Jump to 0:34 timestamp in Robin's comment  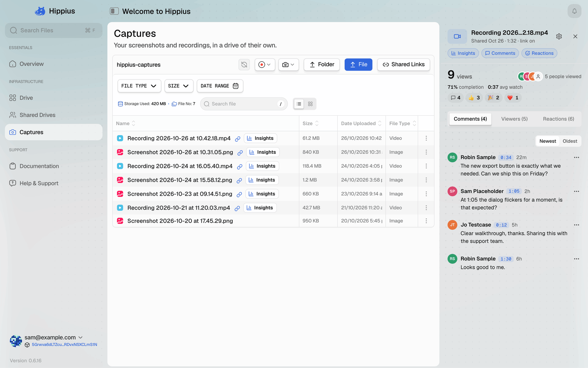506,158
